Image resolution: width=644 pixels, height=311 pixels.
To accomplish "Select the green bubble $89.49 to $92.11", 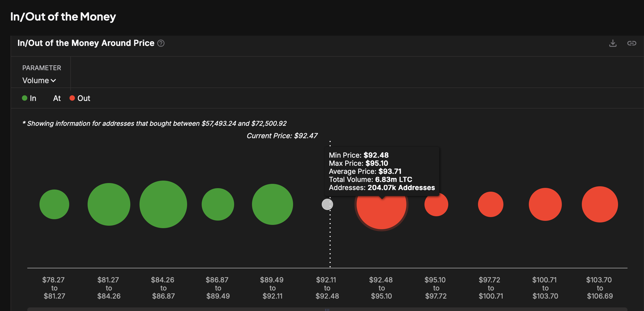I will click(x=273, y=204).
